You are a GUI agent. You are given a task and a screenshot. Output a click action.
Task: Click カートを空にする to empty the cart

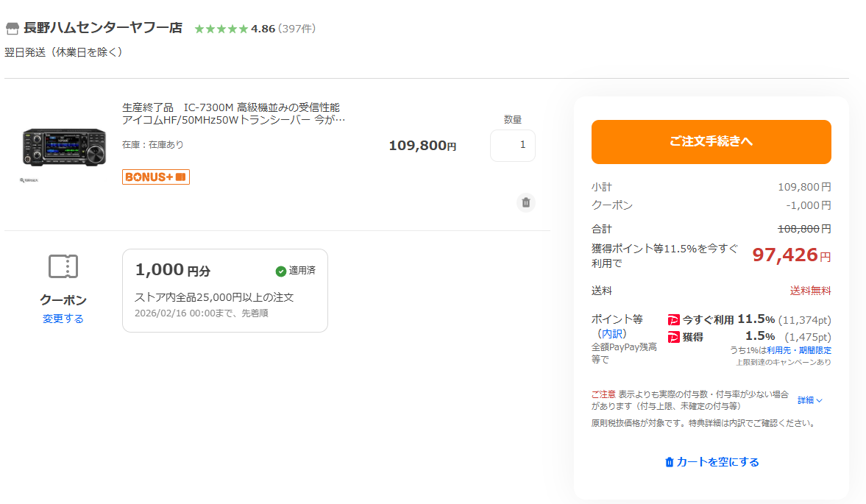[x=711, y=462]
